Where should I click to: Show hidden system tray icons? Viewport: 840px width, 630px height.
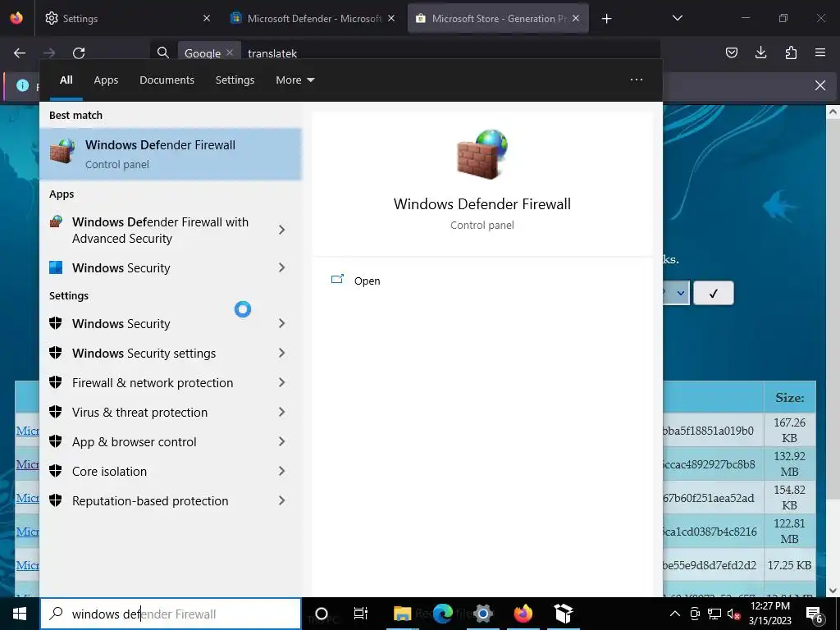pyautogui.click(x=675, y=614)
